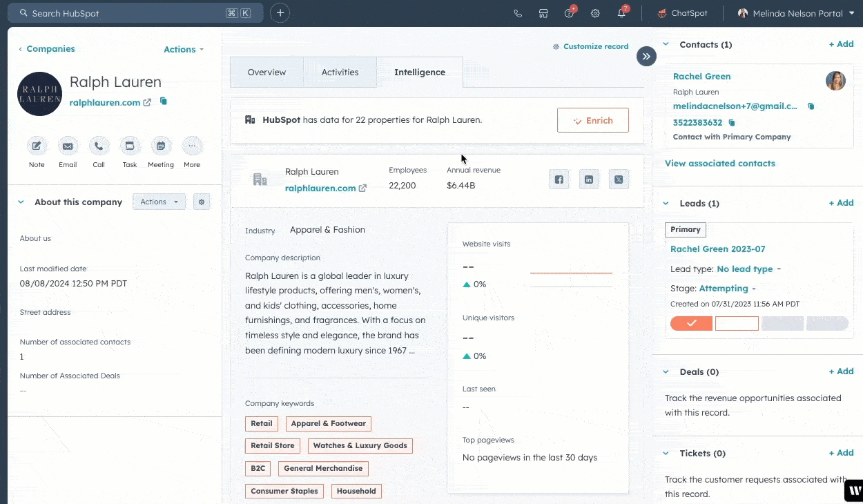863x504 pixels.
Task: Open the Lead type dropdown
Action: tap(748, 269)
